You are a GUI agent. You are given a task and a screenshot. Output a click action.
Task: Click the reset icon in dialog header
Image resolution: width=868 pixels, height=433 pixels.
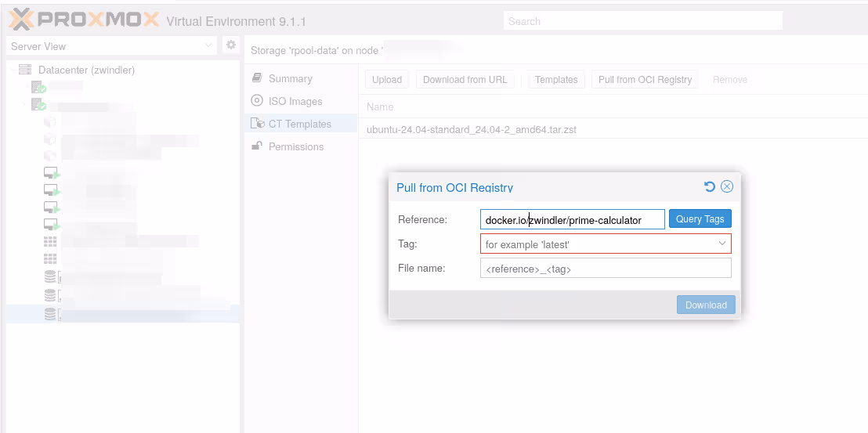click(x=710, y=186)
